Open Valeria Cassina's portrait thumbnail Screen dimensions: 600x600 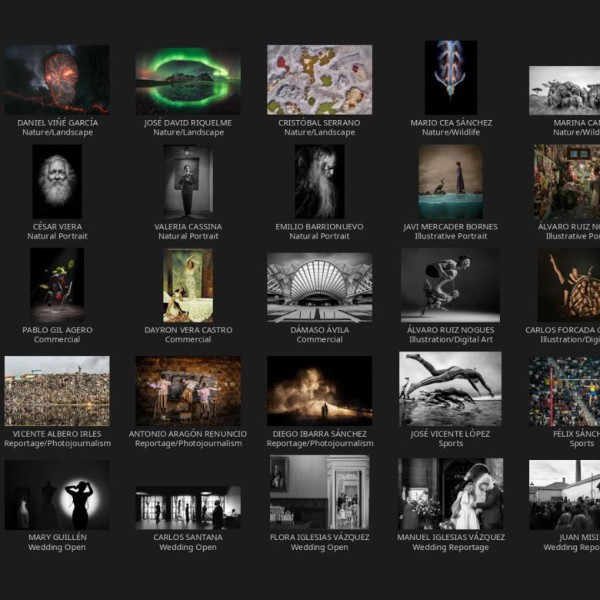(x=188, y=181)
